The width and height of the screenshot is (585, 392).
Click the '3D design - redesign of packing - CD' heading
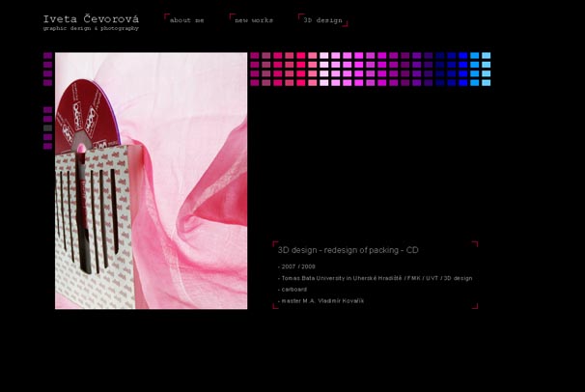pyautogui.click(x=348, y=250)
